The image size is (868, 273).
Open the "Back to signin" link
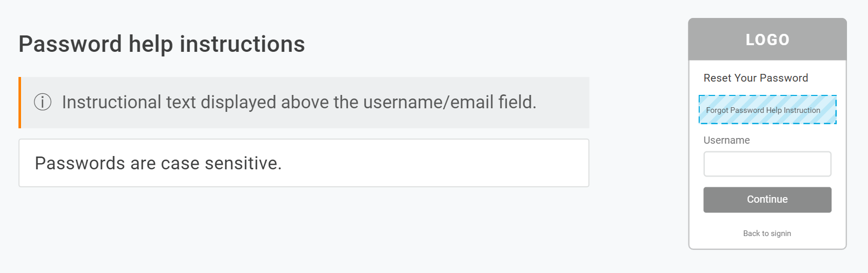[x=767, y=233]
